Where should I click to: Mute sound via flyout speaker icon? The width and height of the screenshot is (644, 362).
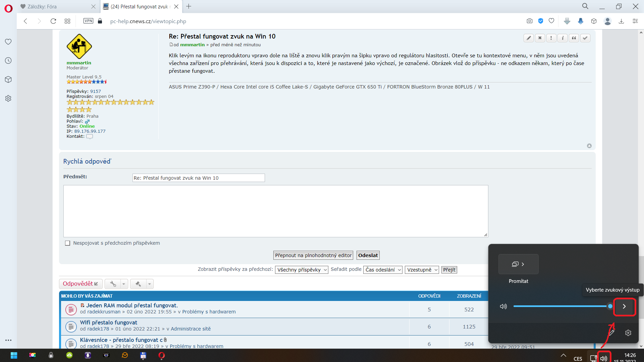click(503, 306)
